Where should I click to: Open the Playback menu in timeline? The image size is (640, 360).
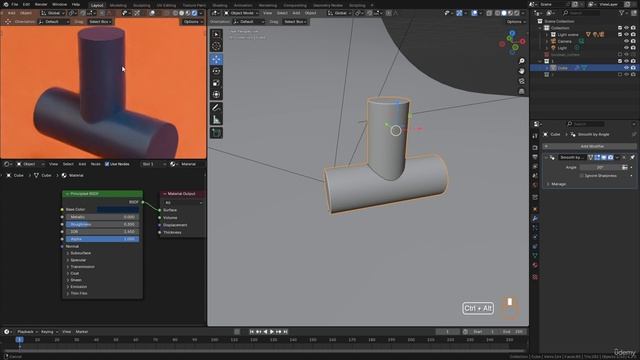click(27, 332)
